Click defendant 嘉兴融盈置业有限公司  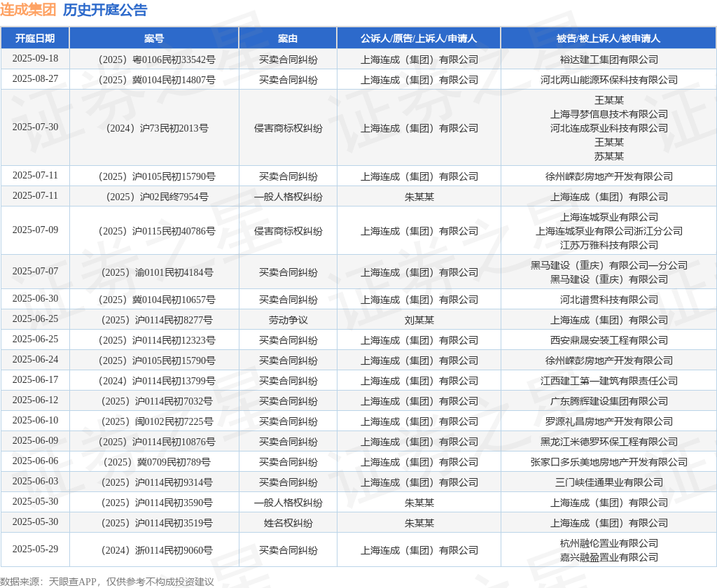[609, 557]
